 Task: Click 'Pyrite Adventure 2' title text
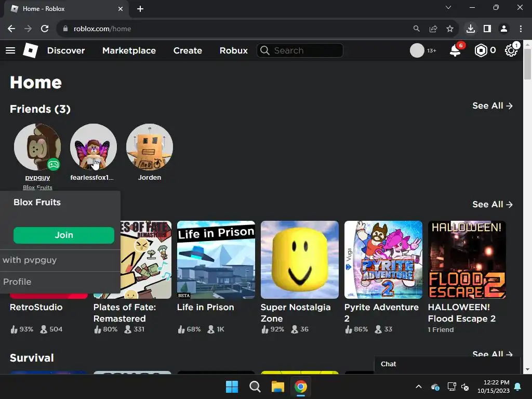pos(381,313)
